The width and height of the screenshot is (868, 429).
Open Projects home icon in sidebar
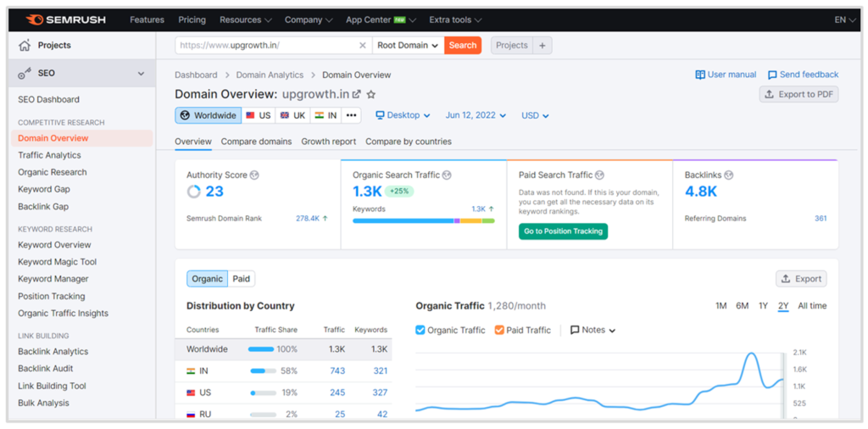(x=25, y=46)
